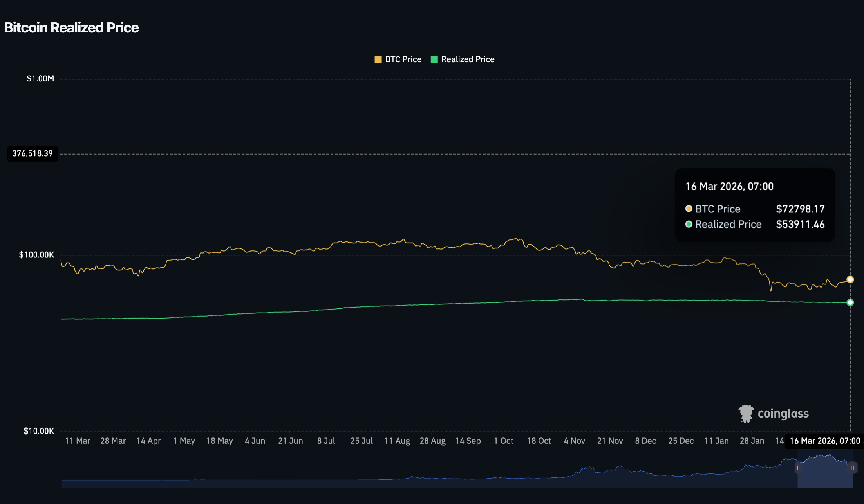Click the green Realized Price legend swatch
The width and height of the screenshot is (864, 504).
pyautogui.click(x=434, y=59)
